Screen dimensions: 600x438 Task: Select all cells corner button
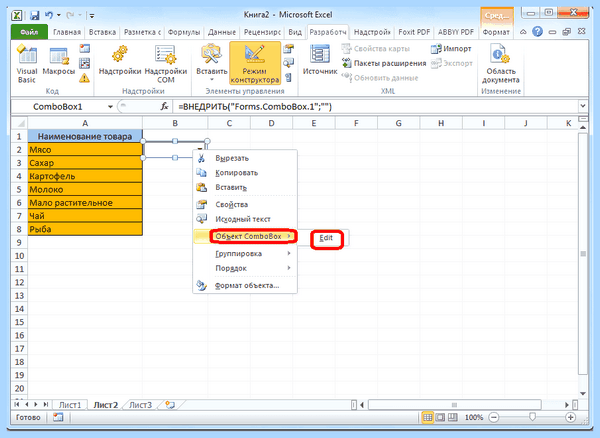(x=19, y=123)
